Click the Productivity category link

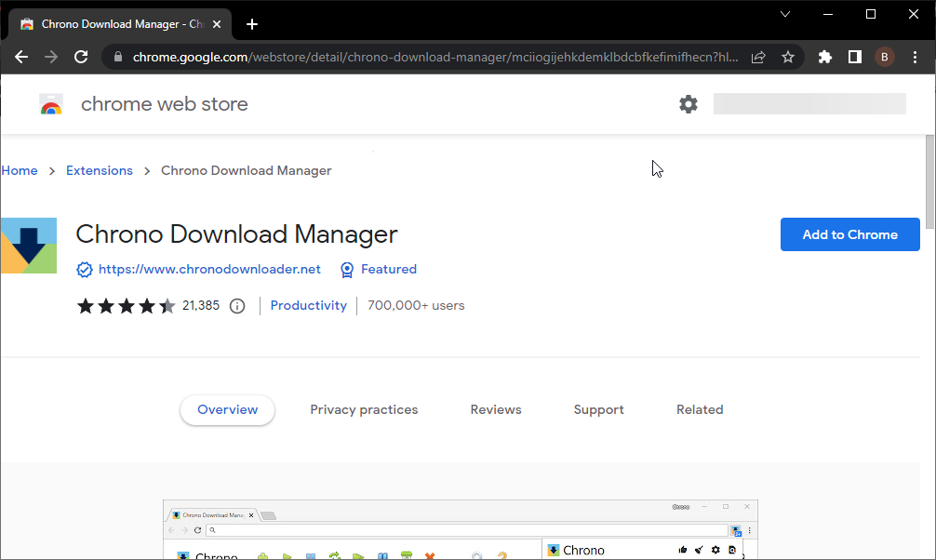point(308,305)
